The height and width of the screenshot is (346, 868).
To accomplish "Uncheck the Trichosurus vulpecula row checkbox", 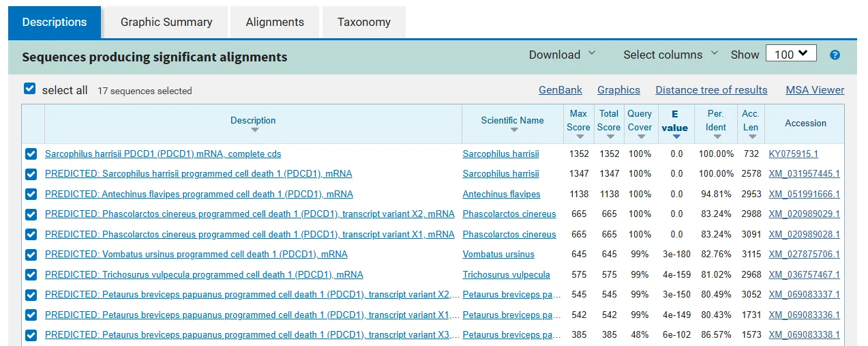I will pyautogui.click(x=31, y=274).
